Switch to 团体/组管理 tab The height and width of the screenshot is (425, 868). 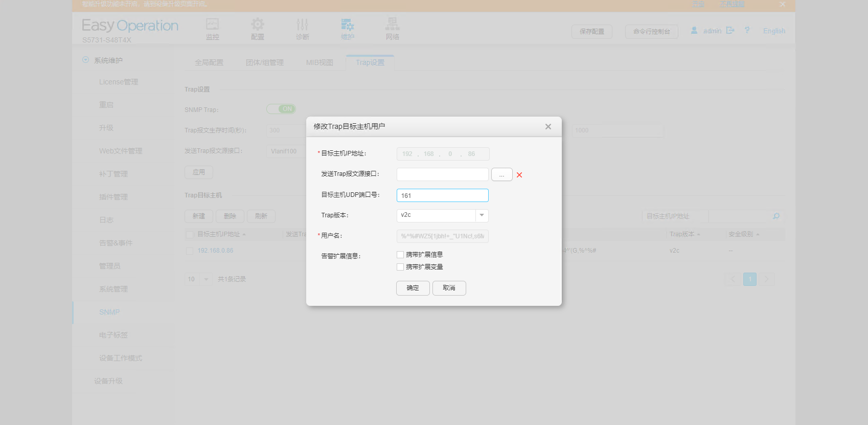pyautogui.click(x=265, y=62)
